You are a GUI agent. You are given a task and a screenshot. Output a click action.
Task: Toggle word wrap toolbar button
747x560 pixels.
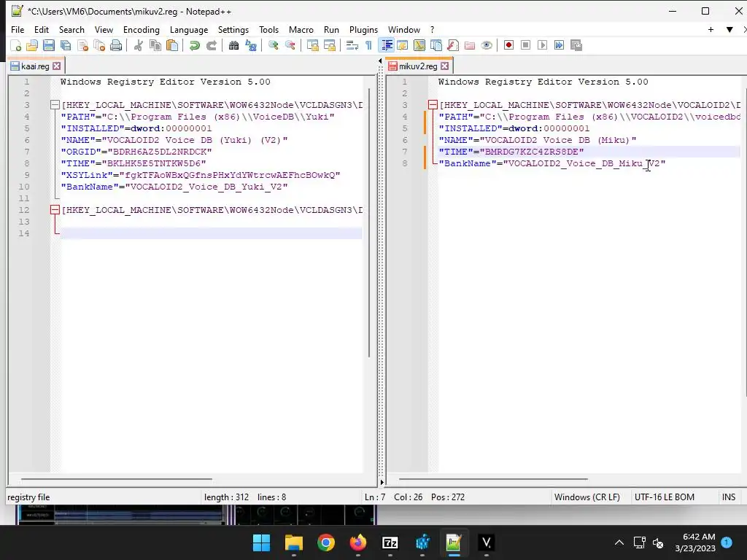(352, 45)
